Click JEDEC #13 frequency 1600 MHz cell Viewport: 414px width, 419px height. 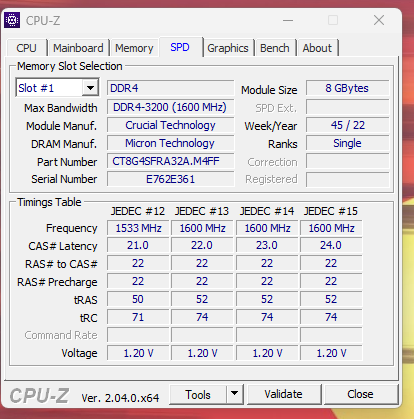(x=202, y=228)
